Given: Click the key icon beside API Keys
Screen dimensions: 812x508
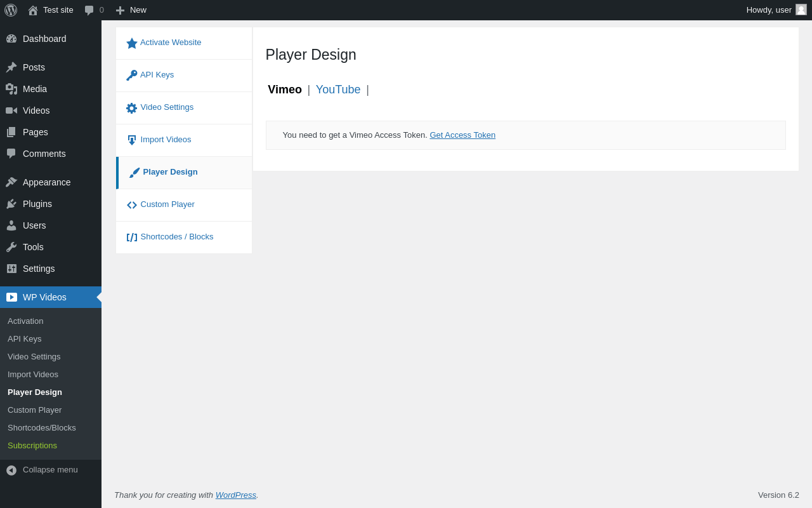Looking at the screenshot, I should tap(132, 76).
